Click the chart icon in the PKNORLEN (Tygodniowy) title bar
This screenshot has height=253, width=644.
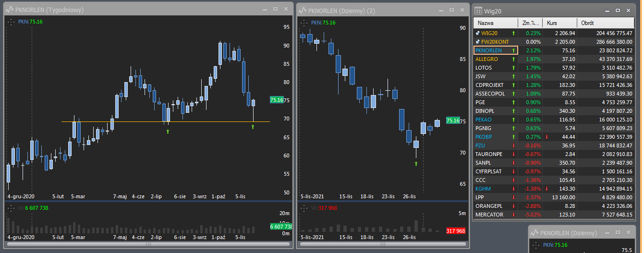[x=10, y=9]
